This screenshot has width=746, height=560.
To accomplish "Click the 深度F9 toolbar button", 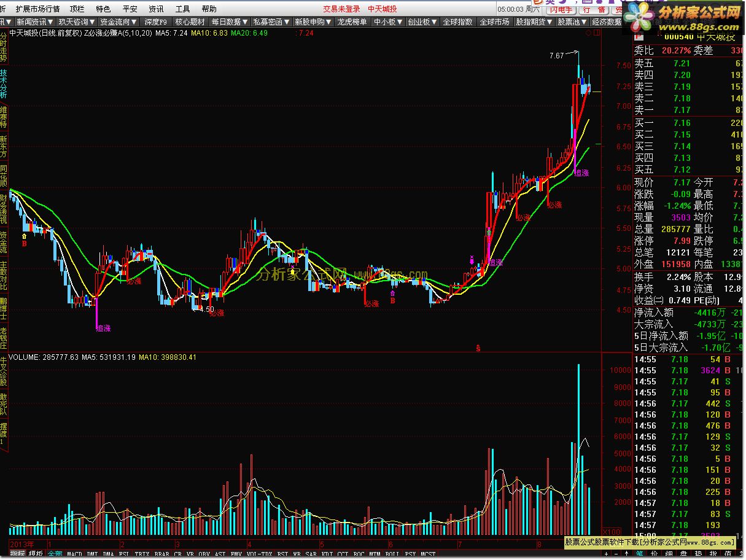I will click(155, 22).
